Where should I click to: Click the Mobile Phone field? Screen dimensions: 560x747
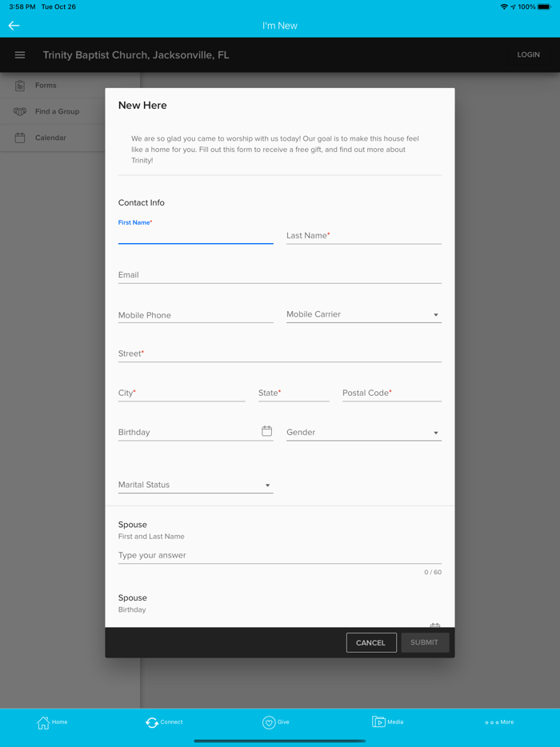pyautogui.click(x=195, y=315)
